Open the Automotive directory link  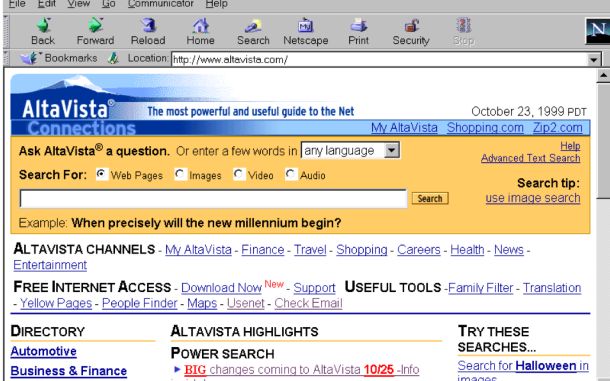pos(44,351)
